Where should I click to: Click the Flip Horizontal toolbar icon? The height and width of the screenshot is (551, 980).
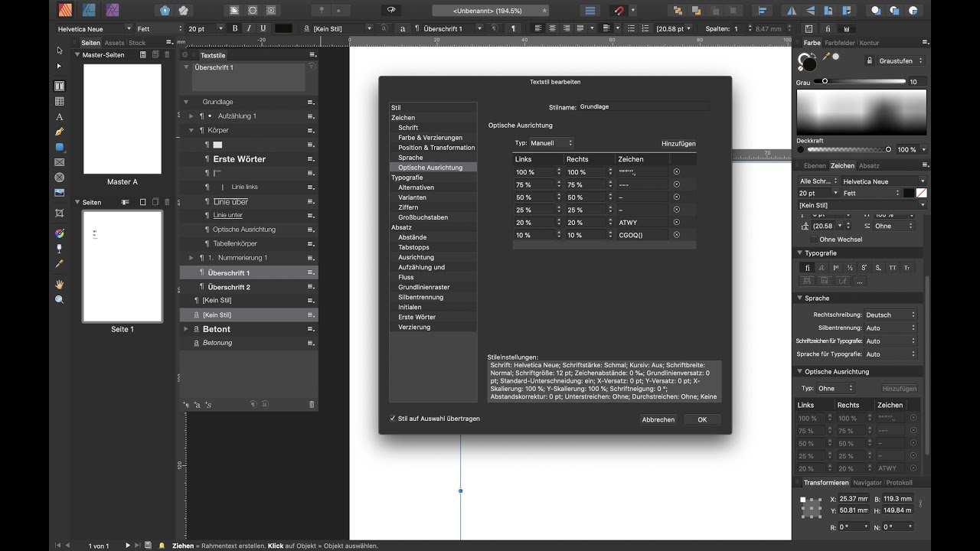[791, 11]
